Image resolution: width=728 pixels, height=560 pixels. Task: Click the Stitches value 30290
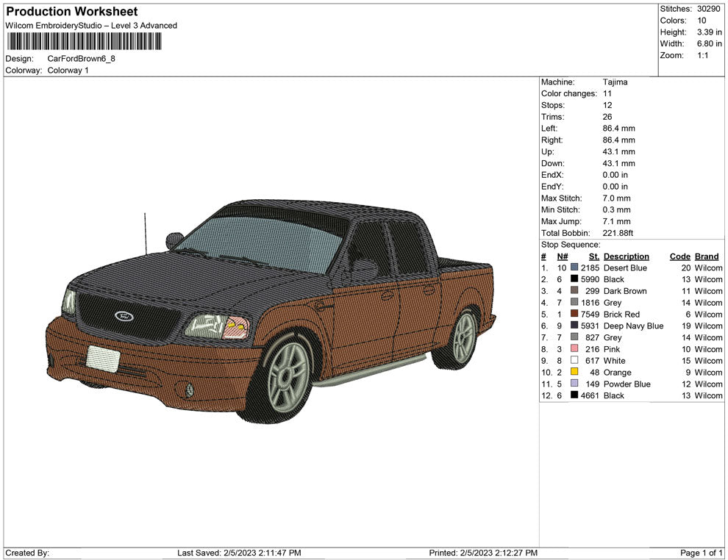709,9
